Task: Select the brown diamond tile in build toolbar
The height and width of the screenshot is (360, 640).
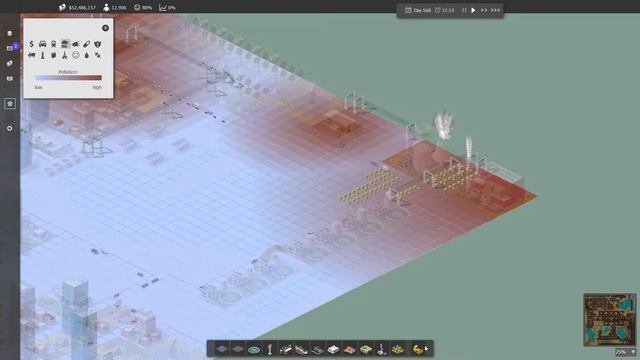Action: [238, 349]
